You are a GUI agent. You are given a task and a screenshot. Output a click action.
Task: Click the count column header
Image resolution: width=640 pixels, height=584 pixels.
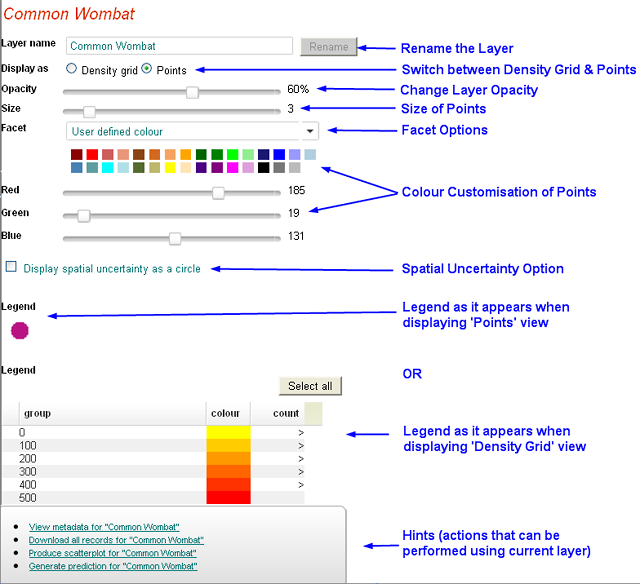[x=286, y=413]
